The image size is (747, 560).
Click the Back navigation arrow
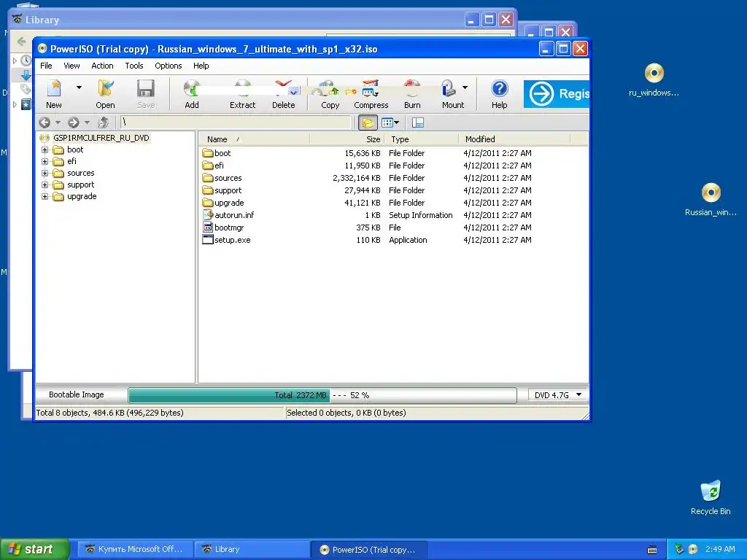click(x=44, y=122)
